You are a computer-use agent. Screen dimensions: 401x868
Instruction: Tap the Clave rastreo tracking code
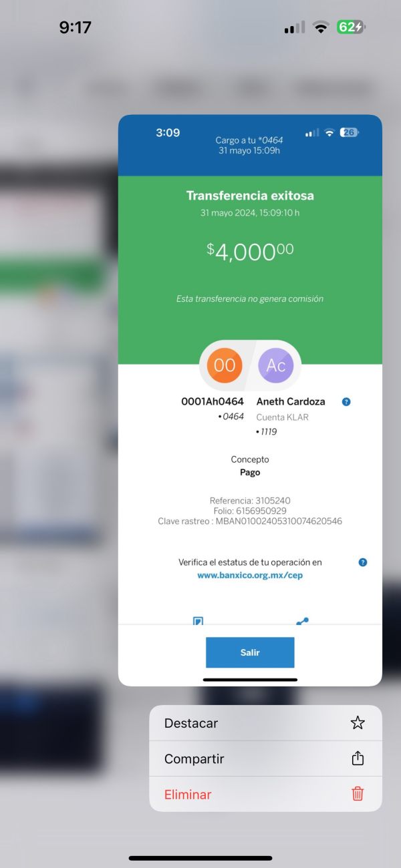point(250,521)
